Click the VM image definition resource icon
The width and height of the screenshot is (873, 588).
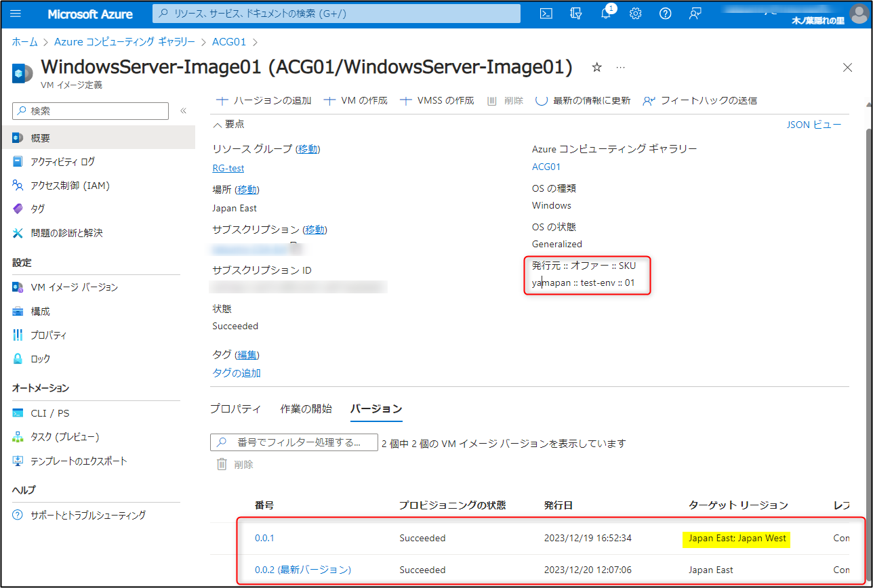click(22, 72)
